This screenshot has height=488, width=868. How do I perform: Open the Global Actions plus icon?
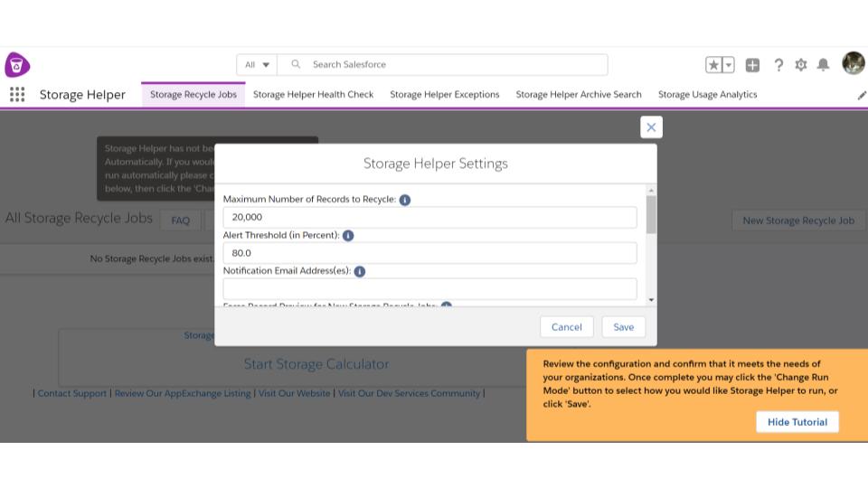coord(752,65)
